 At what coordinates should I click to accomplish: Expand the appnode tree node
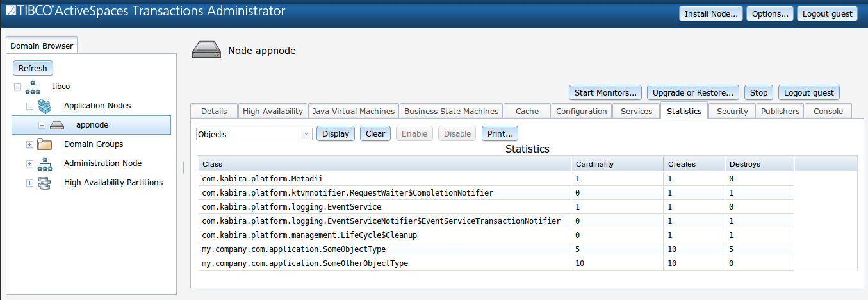pyautogui.click(x=42, y=125)
